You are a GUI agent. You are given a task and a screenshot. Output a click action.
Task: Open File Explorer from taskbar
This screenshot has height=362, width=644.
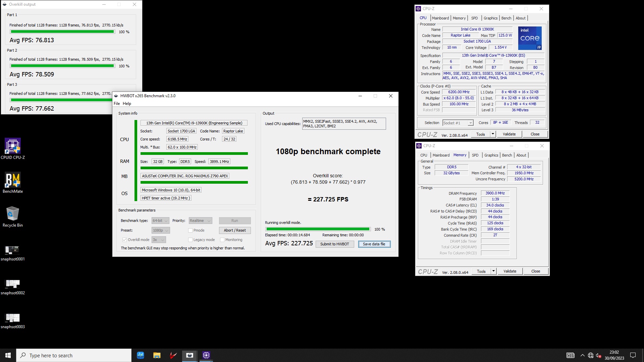pyautogui.click(x=157, y=355)
